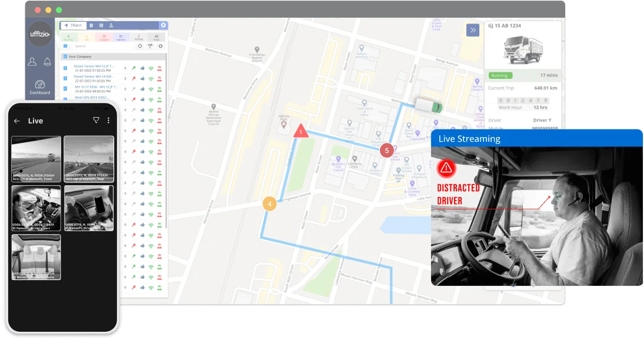The width and height of the screenshot is (644, 340).
Task: Toggle the Your Company checkbox
Action: 65,57
